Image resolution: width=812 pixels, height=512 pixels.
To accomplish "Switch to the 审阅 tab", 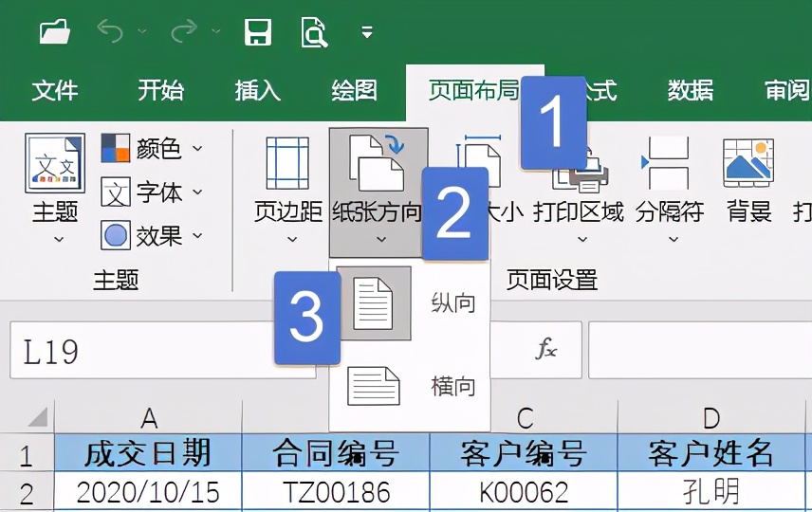I will (x=787, y=91).
